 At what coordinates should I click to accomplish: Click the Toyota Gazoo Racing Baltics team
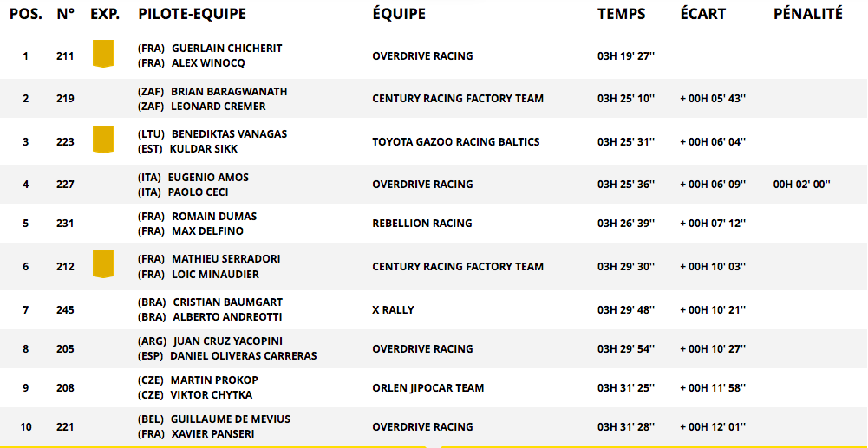456,141
